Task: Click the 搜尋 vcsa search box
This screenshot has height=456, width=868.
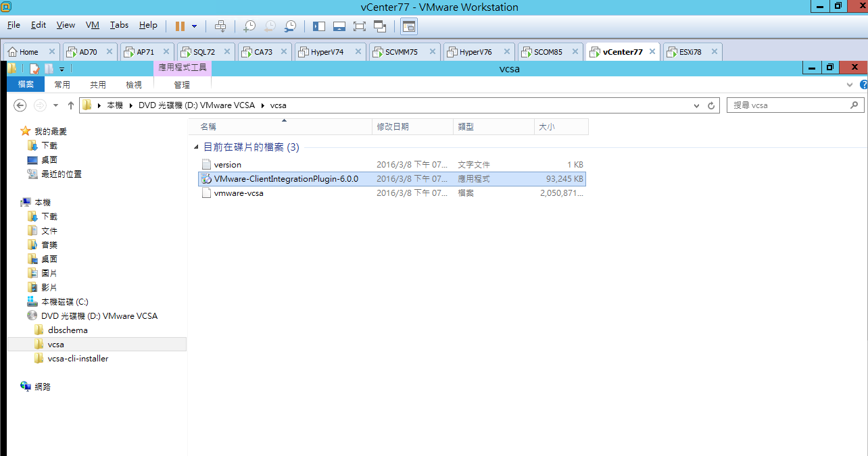Action: point(796,105)
